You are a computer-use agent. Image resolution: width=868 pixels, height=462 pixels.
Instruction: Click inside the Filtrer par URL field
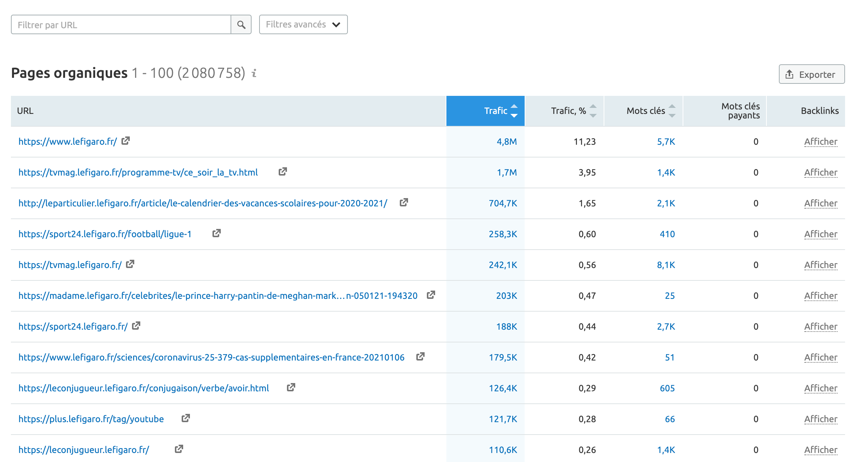click(120, 24)
